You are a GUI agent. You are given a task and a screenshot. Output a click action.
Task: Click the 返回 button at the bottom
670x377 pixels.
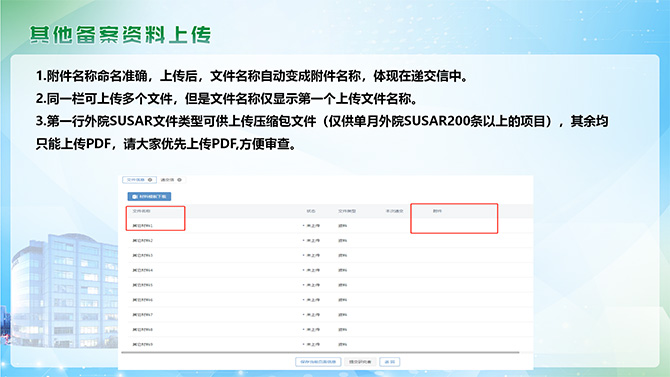tap(390, 362)
